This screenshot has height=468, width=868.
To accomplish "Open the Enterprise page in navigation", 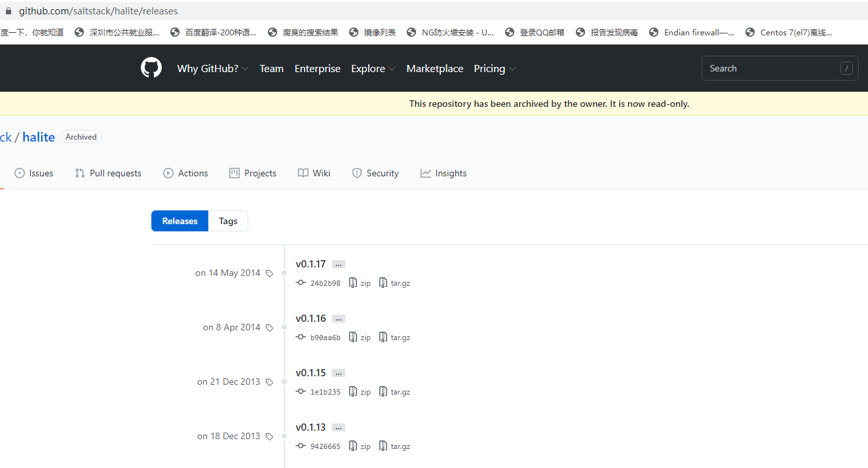I will point(318,68).
